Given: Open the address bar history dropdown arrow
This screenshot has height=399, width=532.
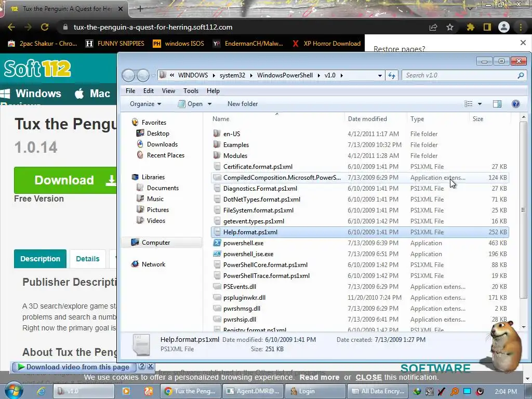Looking at the screenshot, I should tap(380, 75).
